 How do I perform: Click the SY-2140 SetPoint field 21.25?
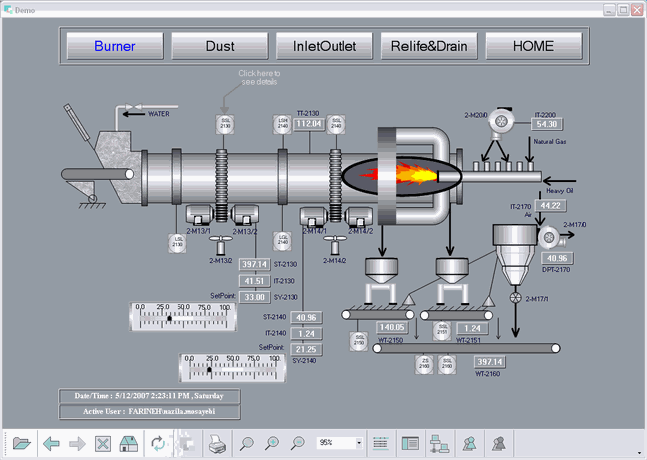click(306, 349)
